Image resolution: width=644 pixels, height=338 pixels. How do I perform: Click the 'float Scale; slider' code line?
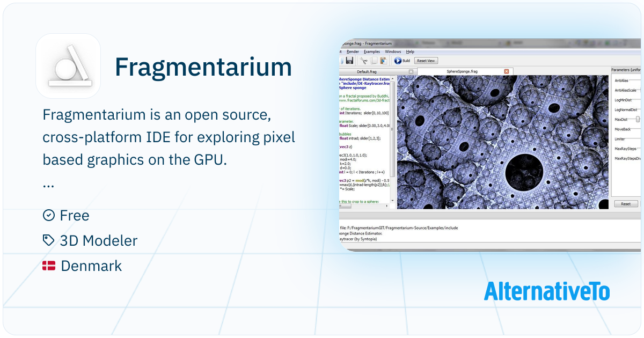click(365, 126)
